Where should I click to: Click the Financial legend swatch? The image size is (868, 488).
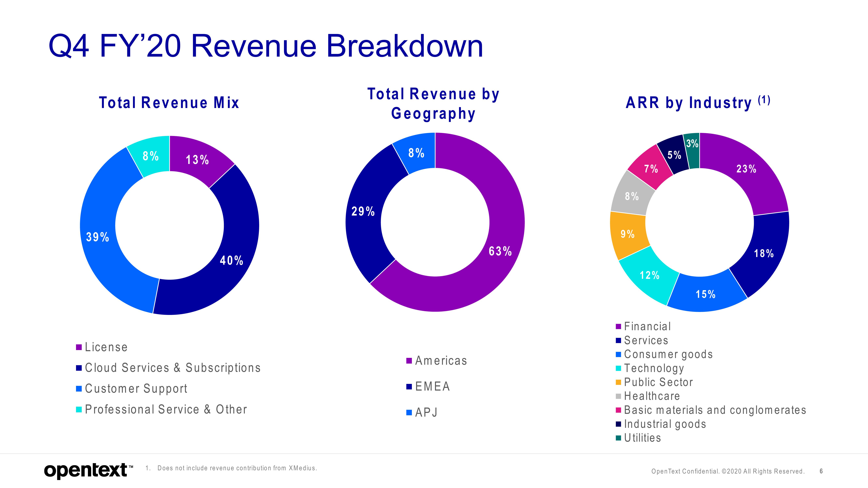coord(618,326)
